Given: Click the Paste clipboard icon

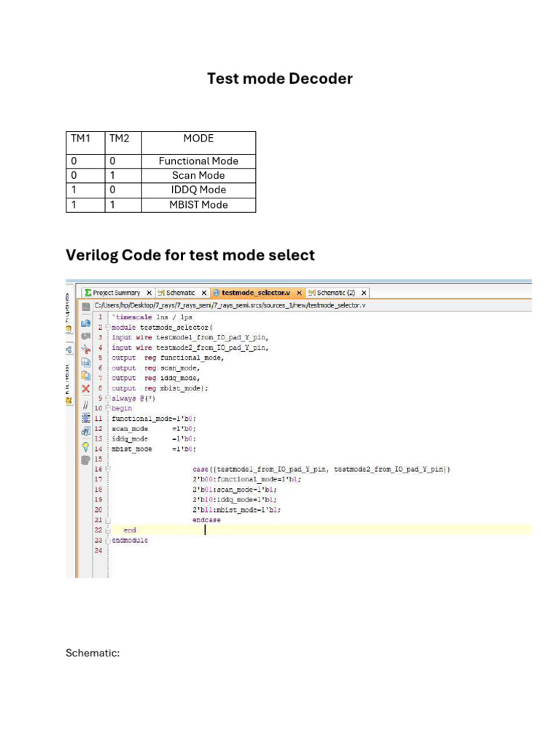Looking at the screenshot, I should [x=86, y=376].
